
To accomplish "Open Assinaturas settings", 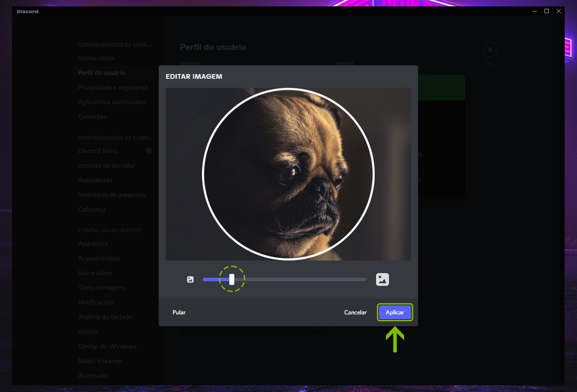I will tap(95, 180).
